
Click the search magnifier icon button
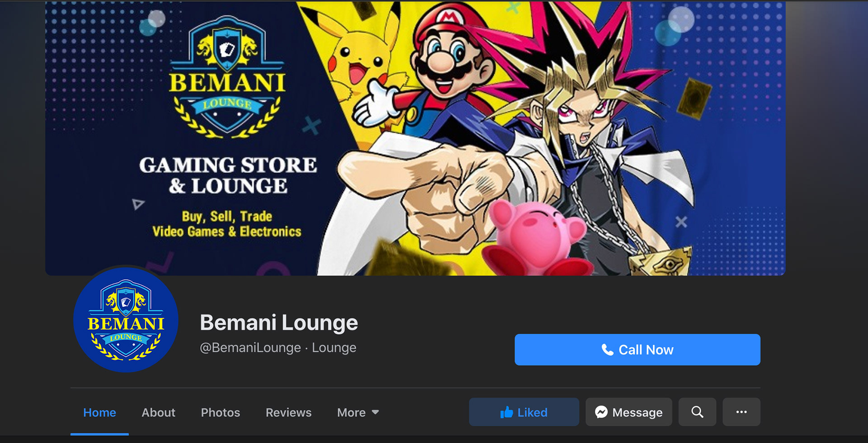pos(697,412)
